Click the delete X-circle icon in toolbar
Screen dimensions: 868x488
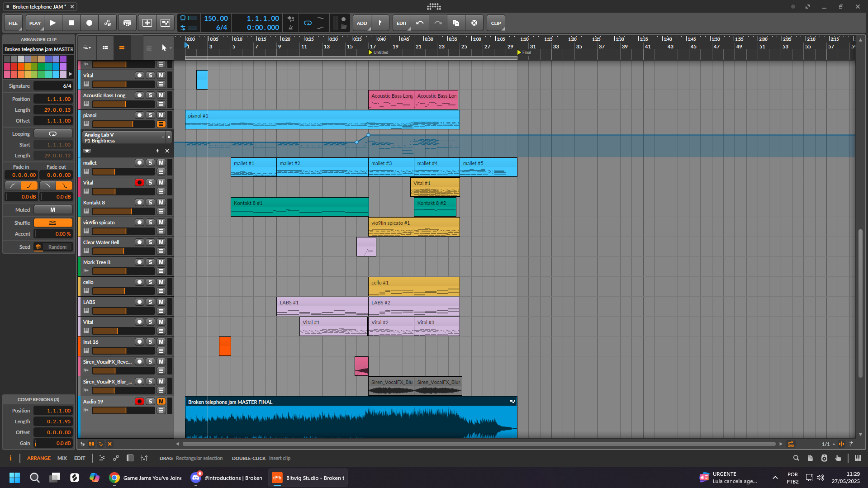point(474,23)
